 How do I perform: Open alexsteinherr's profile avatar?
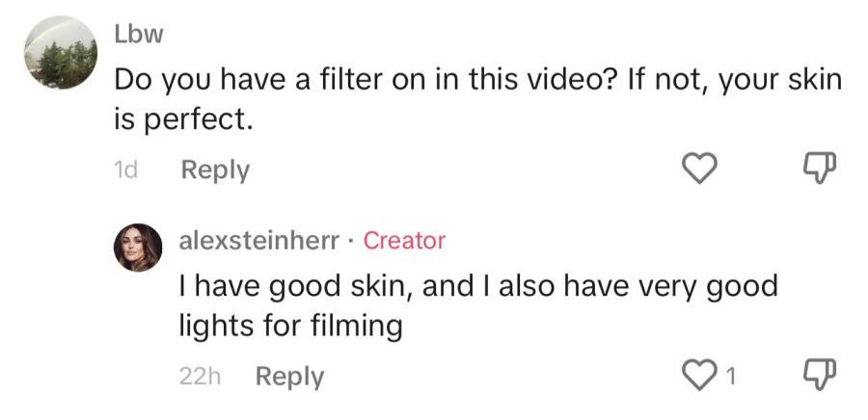(138, 248)
